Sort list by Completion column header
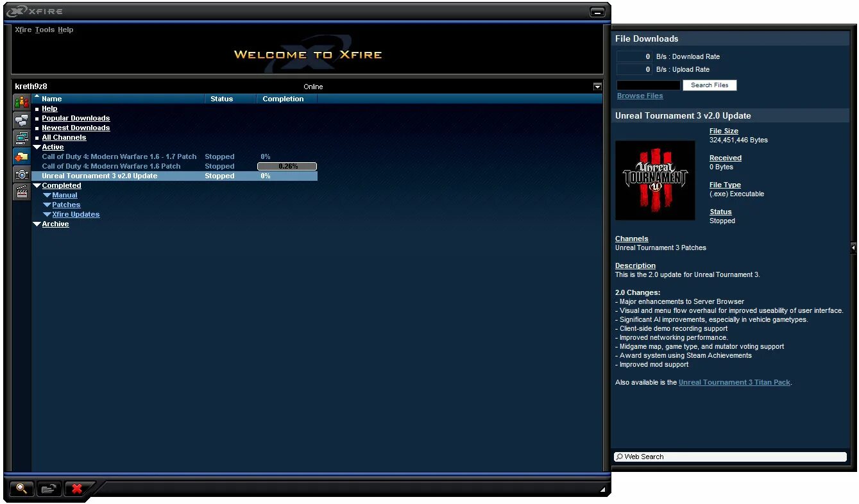 (287, 99)
